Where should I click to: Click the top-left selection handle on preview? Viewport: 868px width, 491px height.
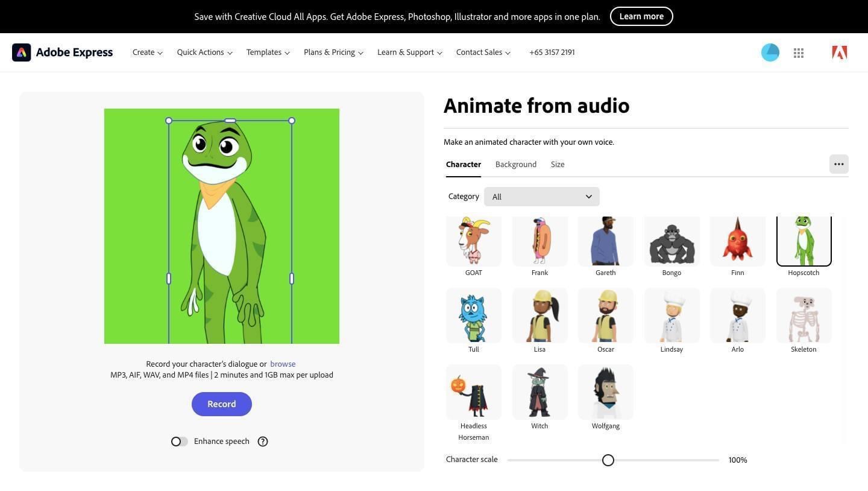click(169, 121)
